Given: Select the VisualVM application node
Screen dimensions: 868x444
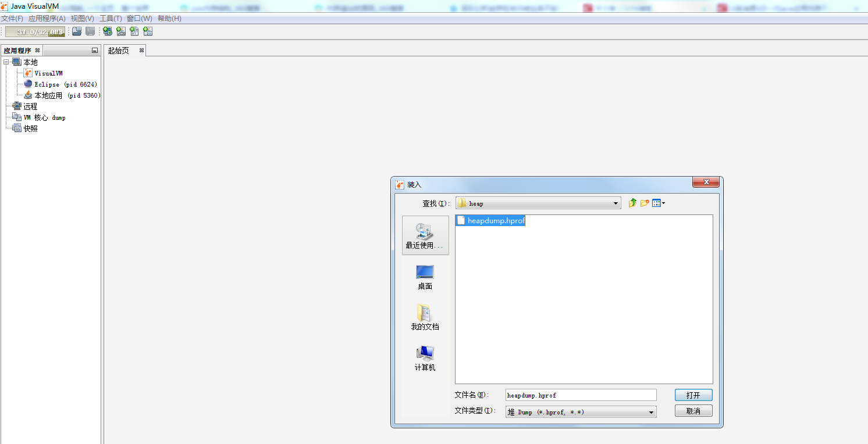Looking at the screenshot, I should click(48, 73).
